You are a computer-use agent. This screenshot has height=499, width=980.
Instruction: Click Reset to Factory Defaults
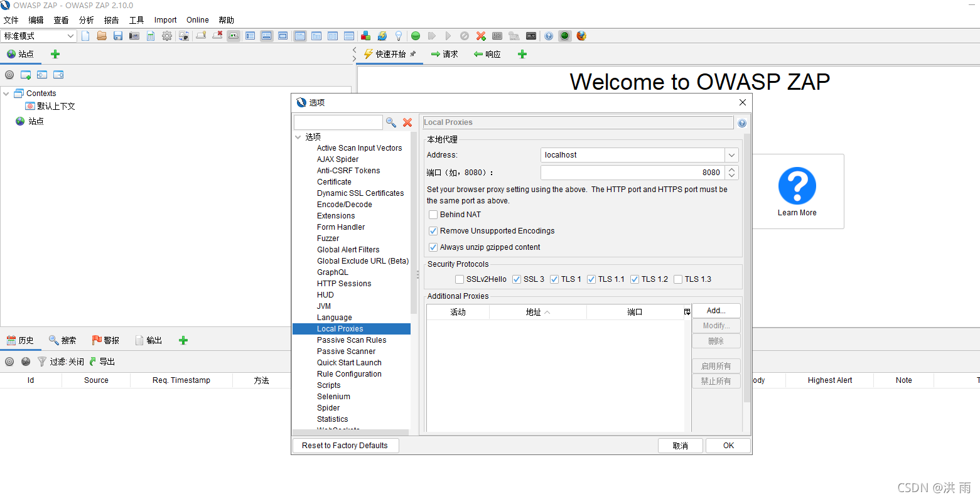point(345,446)
